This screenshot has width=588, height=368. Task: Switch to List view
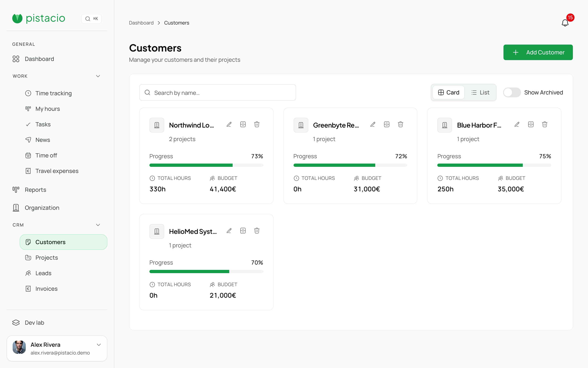tap(480, 92)
